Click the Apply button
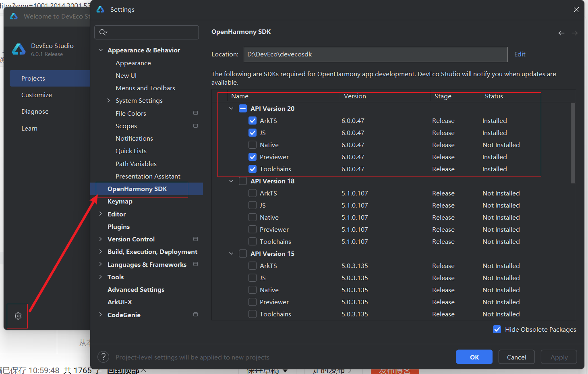The image size is (588, 374). [559, 357]
